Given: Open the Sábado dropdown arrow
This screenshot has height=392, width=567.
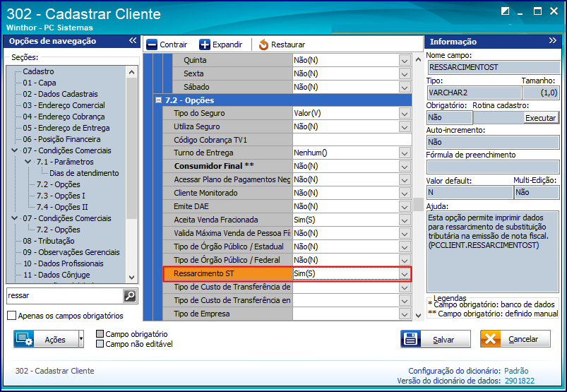Looking at the screenshot, I should pyautogui.click(x=405, y=87).
